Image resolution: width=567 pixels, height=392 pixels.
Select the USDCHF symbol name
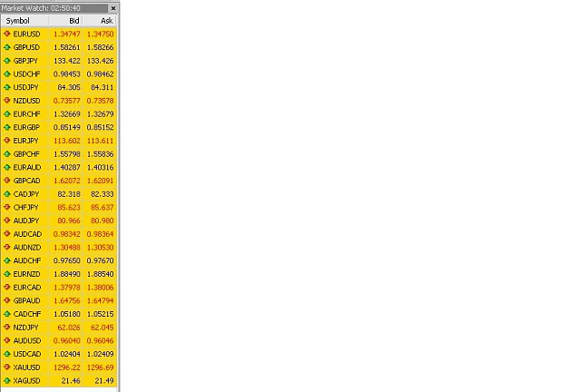26,74
